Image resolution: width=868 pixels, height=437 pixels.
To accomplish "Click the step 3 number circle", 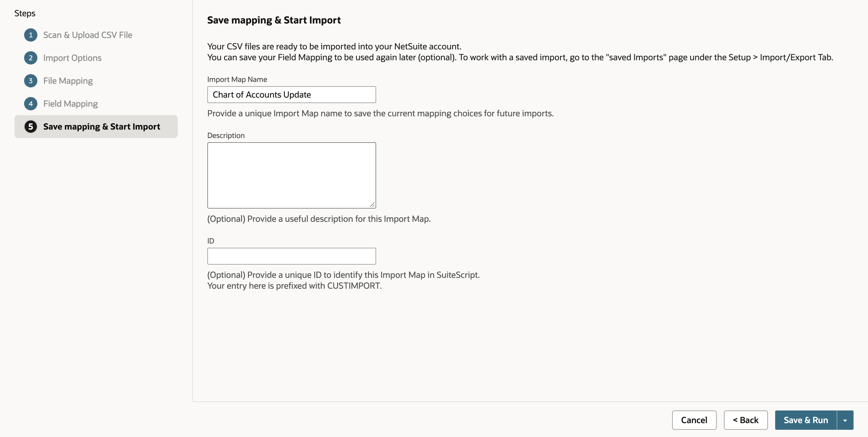I will pyautogui.click(x=31, y=81).
